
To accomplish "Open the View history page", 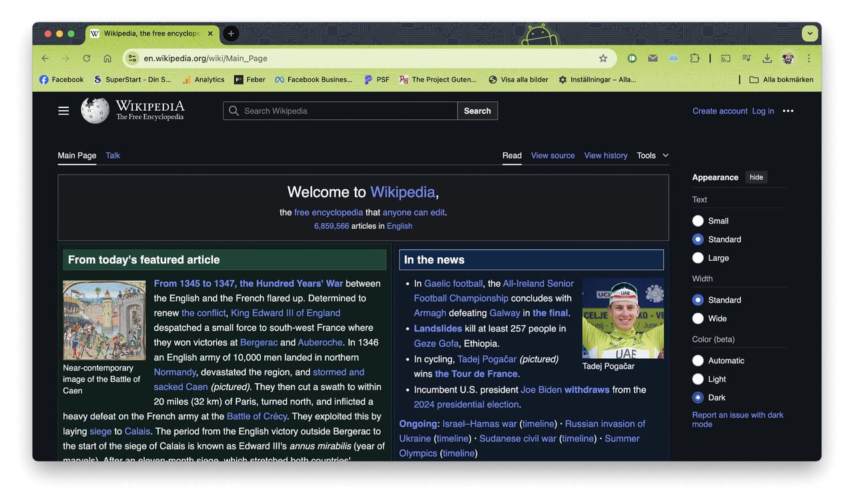I will (605, 155).
